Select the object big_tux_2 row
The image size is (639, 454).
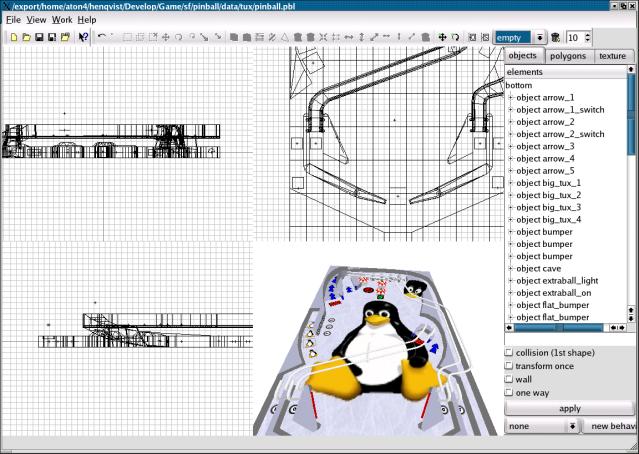pos(549,195)
